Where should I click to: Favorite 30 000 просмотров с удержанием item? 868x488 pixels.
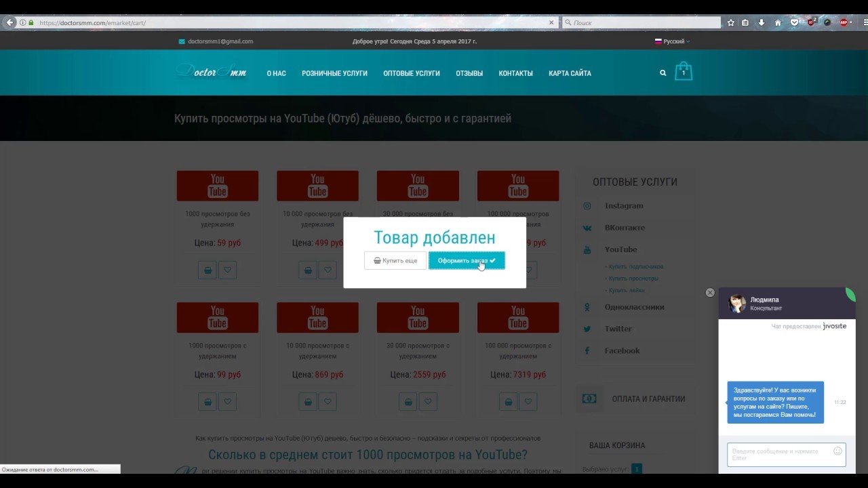click(x=428, y=401)
